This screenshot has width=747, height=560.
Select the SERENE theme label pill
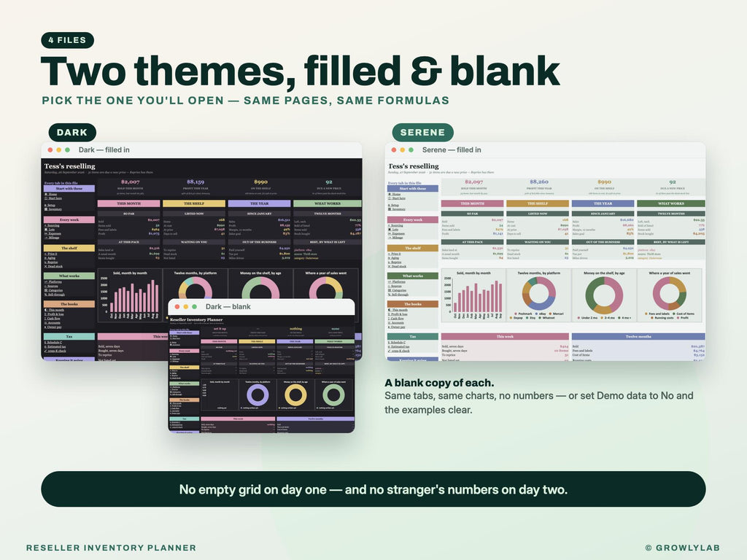[x=422, y=133]
